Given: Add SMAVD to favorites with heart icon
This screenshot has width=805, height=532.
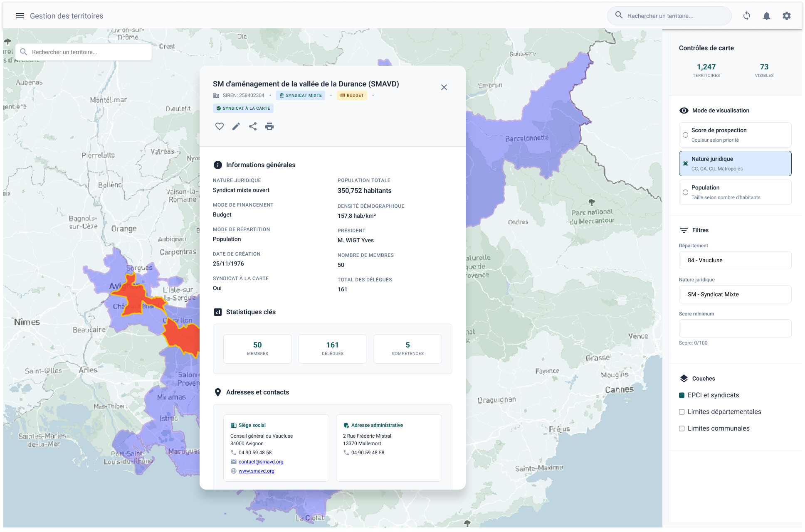Looking at the screenshot, I should click(x=220, y=126).
